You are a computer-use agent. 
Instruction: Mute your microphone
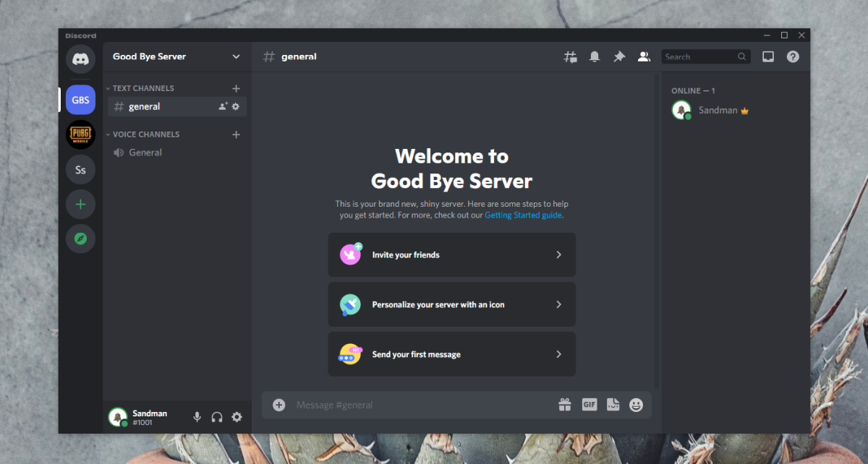point(197,416)
